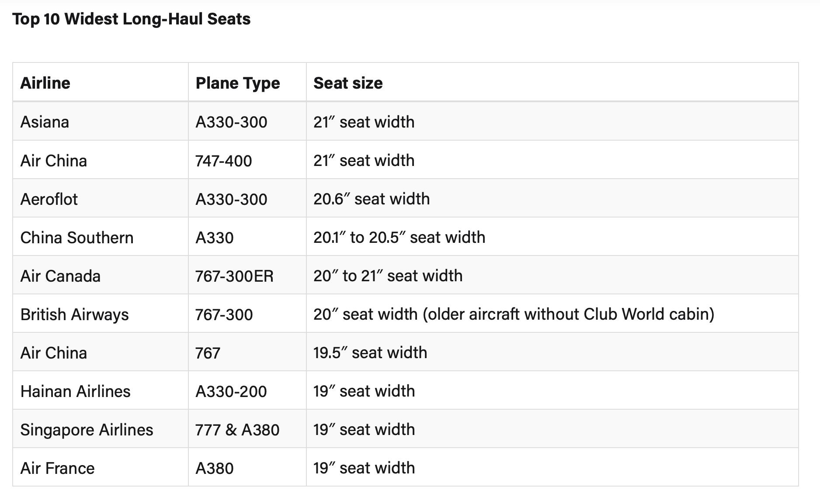Click the 20.6″ seat width cell
The height and width of the screenshot is (504, 820).
(x=552, y=198)
